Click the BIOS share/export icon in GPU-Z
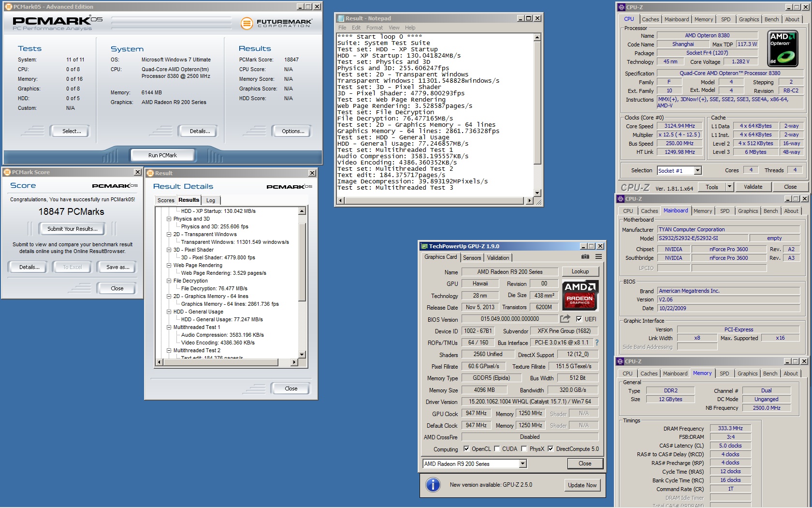 [565, 319]
